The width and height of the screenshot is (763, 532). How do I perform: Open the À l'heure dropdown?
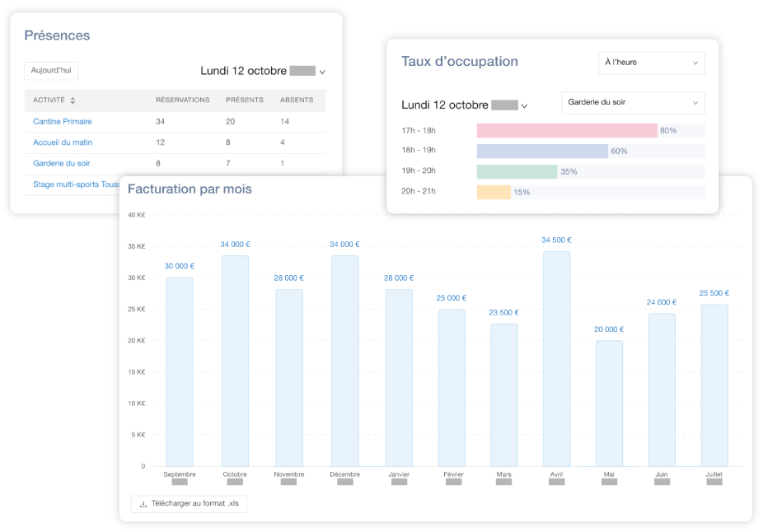(x=651, y=63)
